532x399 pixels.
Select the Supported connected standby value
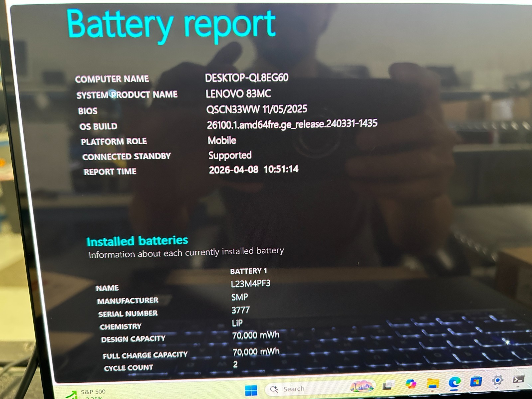(x=230, y=155)
